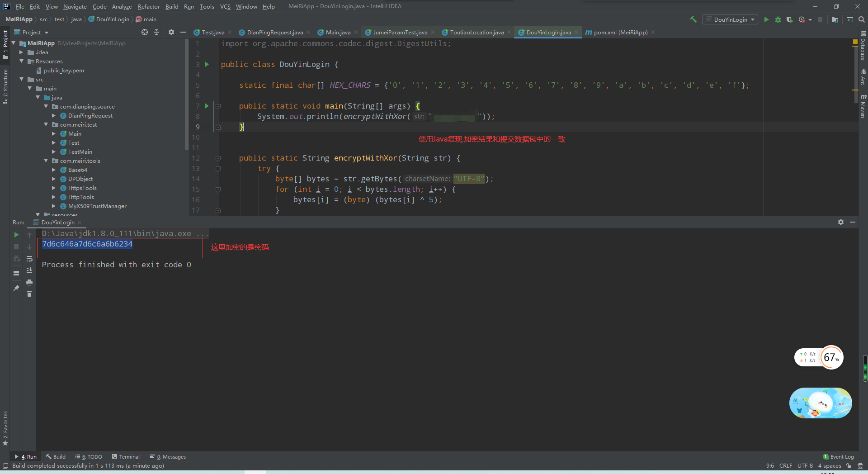Clear all console output with trash icon
This screenshot has height=474, width=868.
pyautogui.click(x=29, y=294)
